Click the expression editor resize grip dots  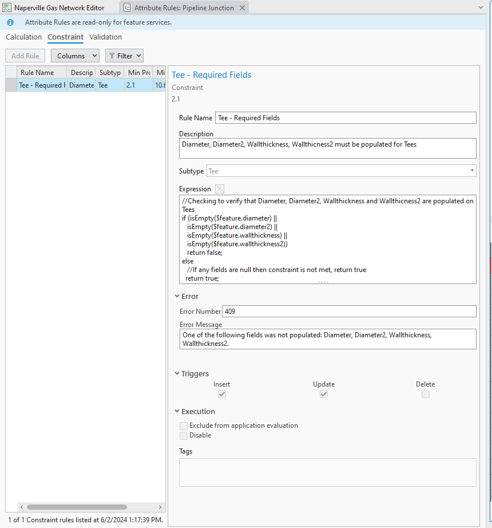(323, 282)
